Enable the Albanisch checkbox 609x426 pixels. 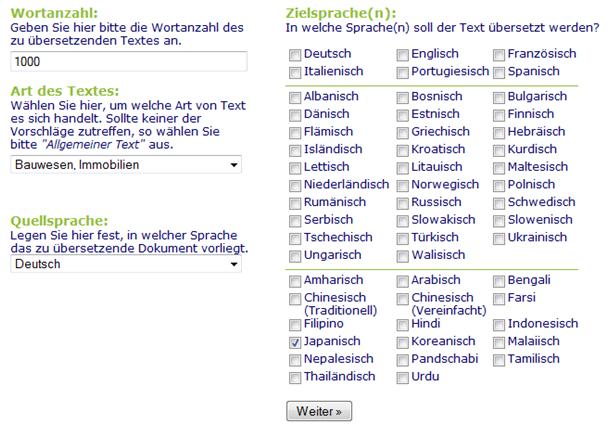(x=295, y=97)
